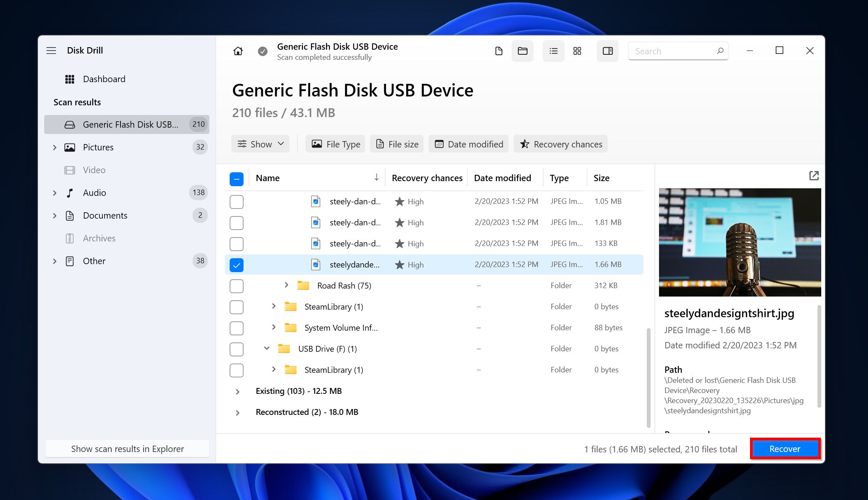Check the 1.05 MB steely-dan file

tap(236, 202)
